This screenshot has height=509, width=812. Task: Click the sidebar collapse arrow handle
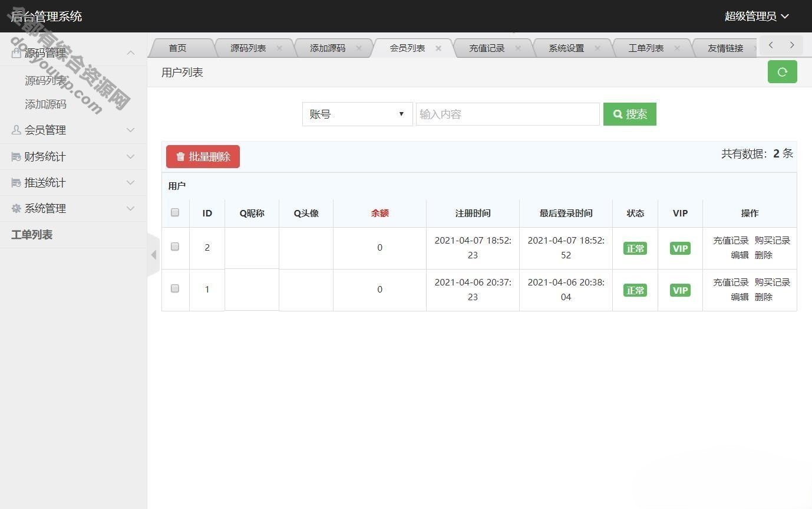coord(153,255)
